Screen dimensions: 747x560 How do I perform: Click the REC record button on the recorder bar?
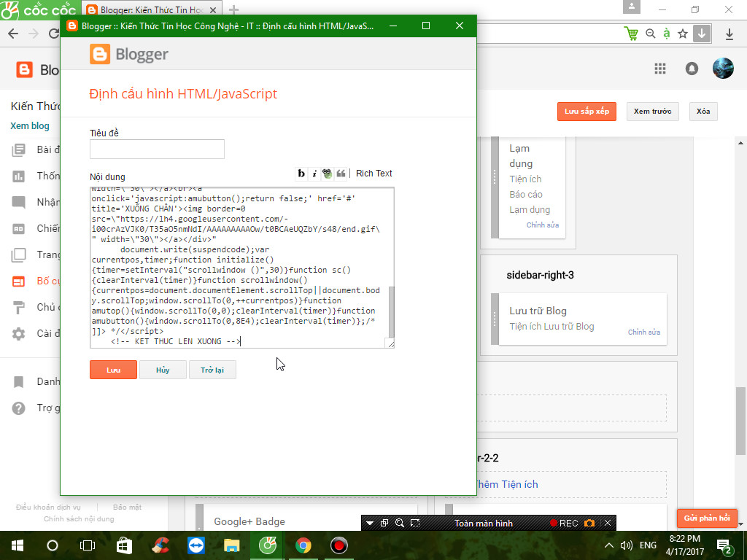tap(564, 524)
